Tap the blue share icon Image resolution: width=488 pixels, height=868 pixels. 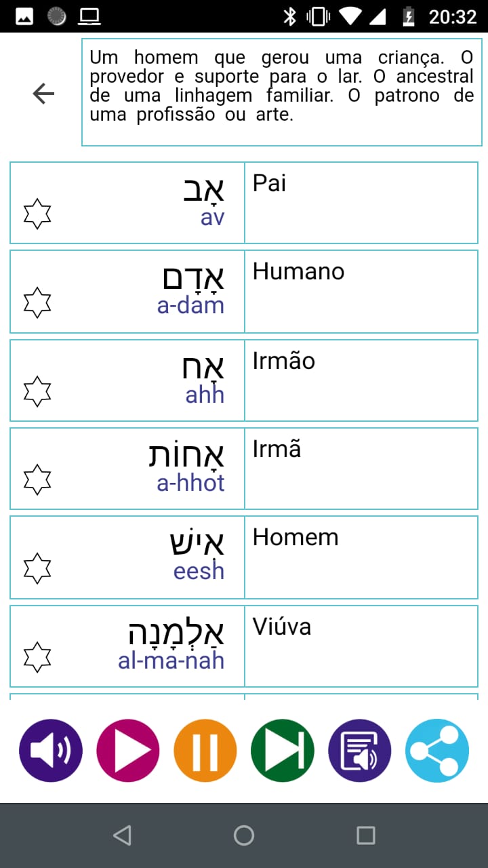click(x=437, y=751)
